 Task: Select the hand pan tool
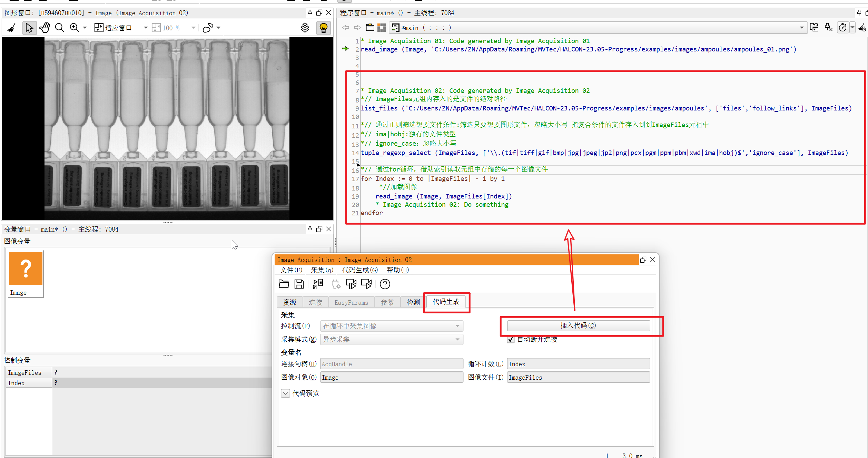(x=45, y=28)
